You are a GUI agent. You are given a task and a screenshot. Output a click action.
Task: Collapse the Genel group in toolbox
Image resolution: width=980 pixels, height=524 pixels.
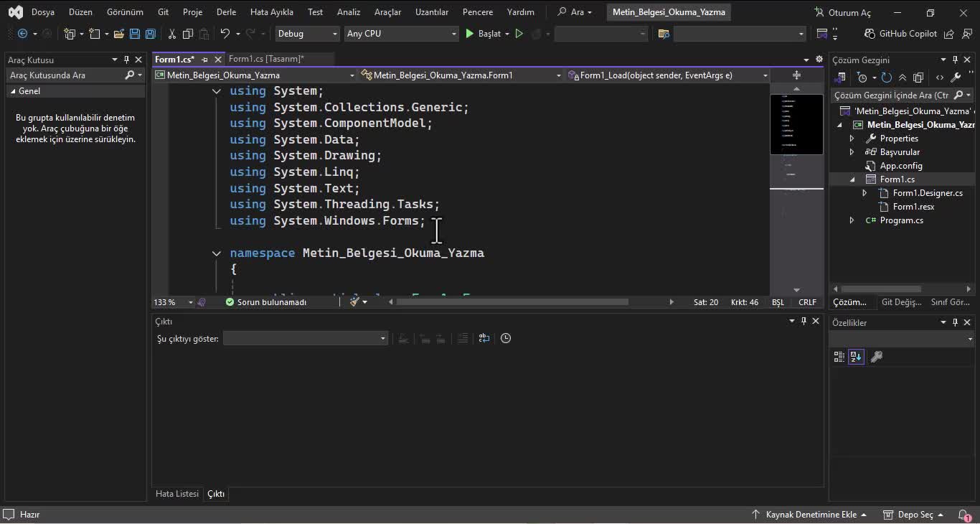13,91
